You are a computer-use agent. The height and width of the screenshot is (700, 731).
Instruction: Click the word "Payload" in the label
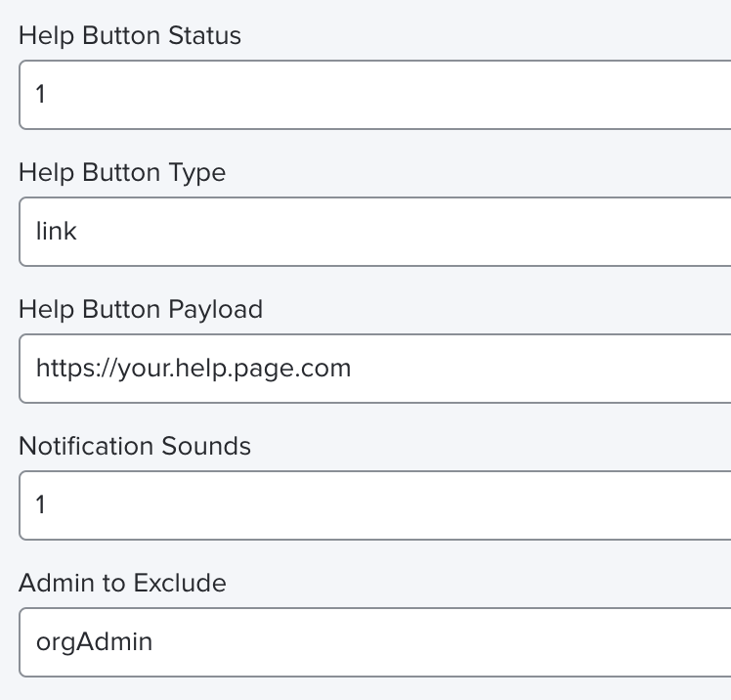[x=216, y=310]
